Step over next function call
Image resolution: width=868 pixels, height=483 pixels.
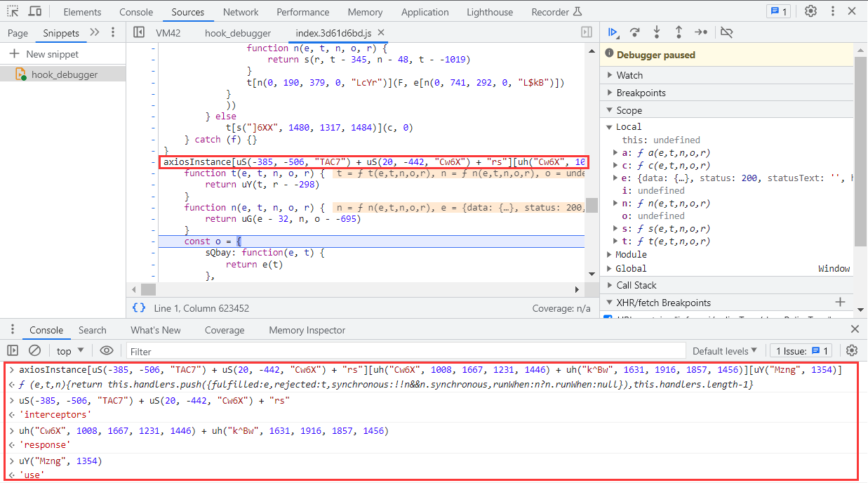click(x=634, y=32)
